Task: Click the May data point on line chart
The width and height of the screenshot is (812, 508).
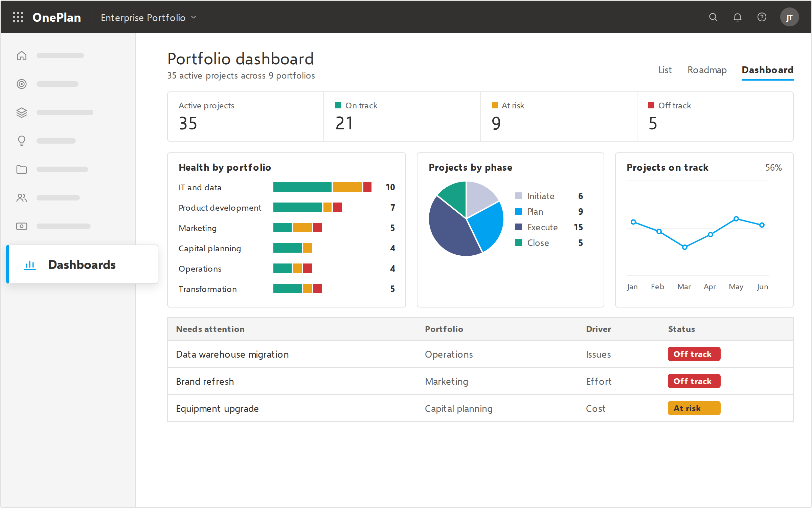Action: [736, 219]
